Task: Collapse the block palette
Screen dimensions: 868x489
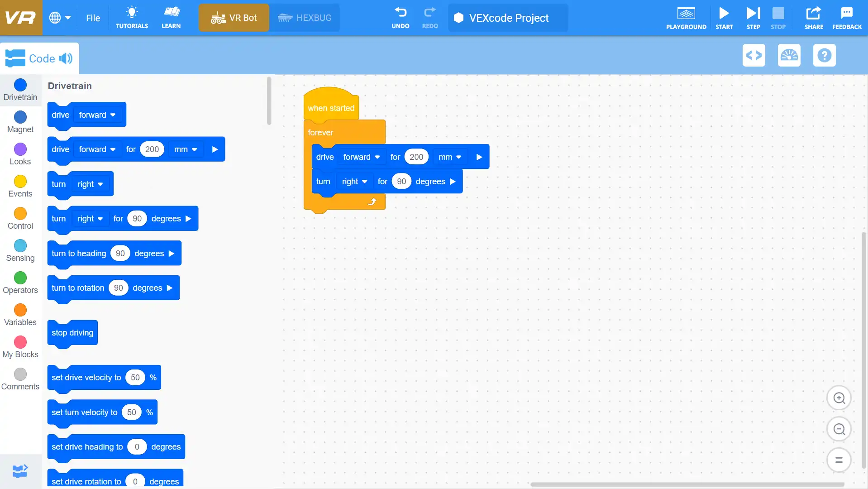Action: tap(19, 471)
